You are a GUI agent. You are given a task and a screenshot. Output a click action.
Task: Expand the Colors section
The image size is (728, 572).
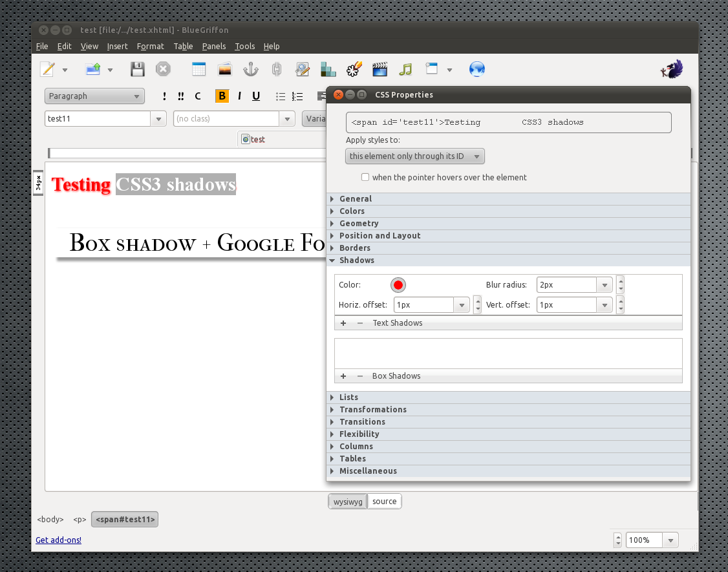point(508,211)
